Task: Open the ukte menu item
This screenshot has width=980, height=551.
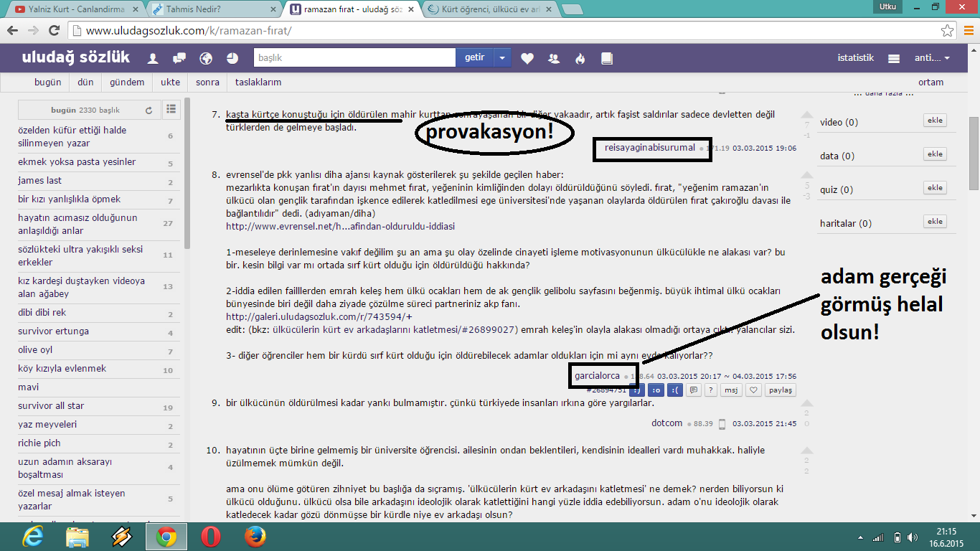Action: click(171, 83)
